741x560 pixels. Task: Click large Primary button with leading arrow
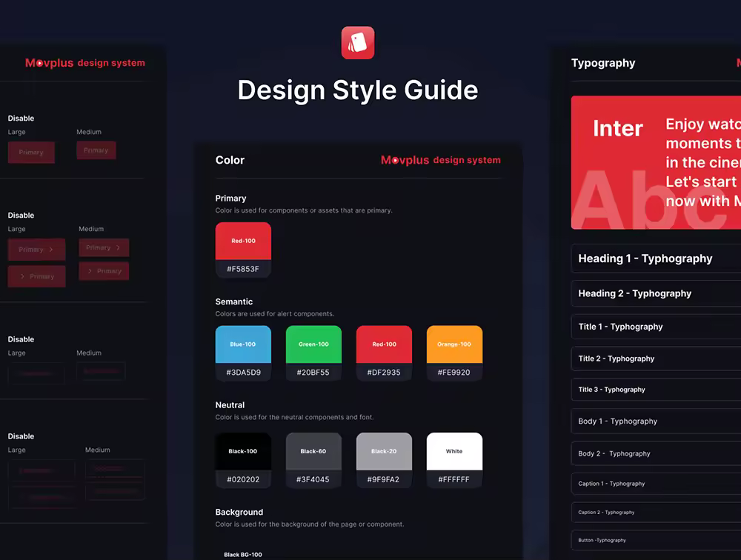(x=36, y=276)
